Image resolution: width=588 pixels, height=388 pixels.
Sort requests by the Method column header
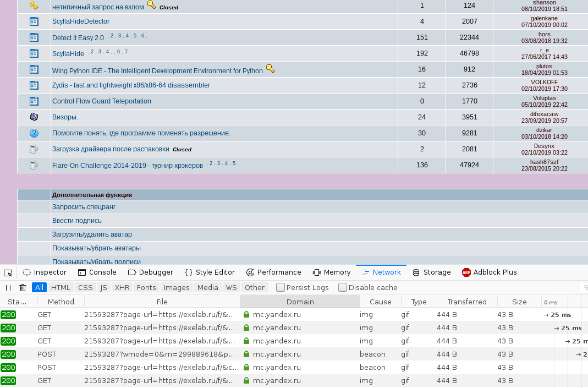pyautogui.click(x=61, y=302)
